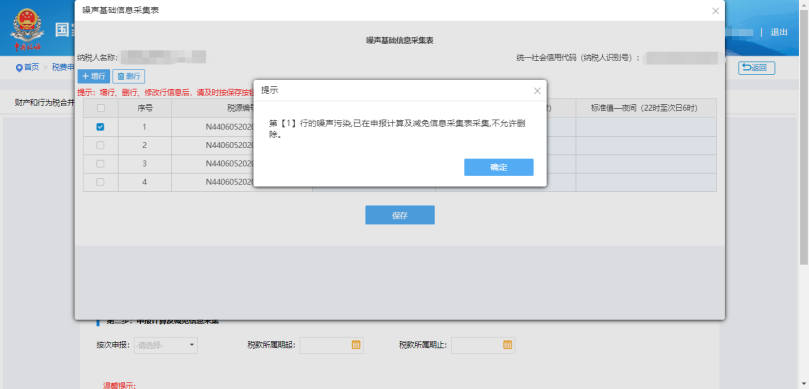Confirm the prompt with 确定 button
Viewport: 809px width, 389px height.
[x=498, y=167]
